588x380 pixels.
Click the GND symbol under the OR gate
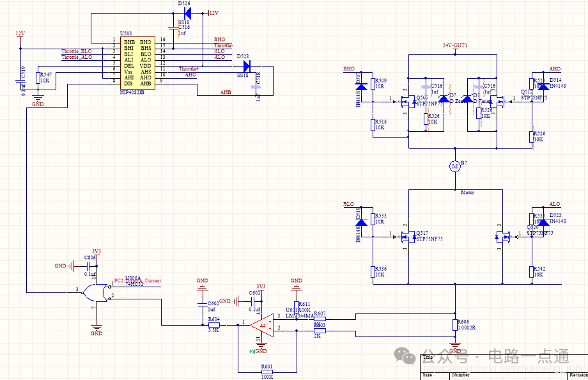(97, 329)
